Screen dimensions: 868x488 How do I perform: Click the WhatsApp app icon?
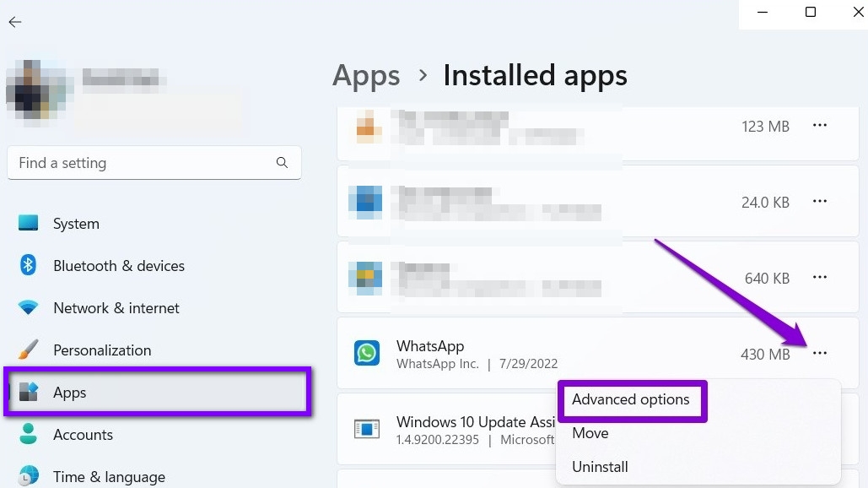pyautogui.click(x=366, y=353)
